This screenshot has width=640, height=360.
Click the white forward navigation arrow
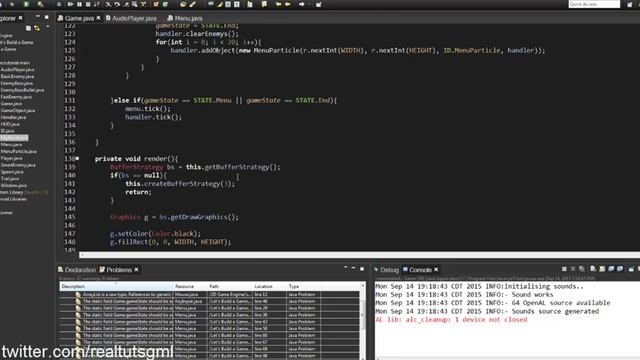(302, 4)
